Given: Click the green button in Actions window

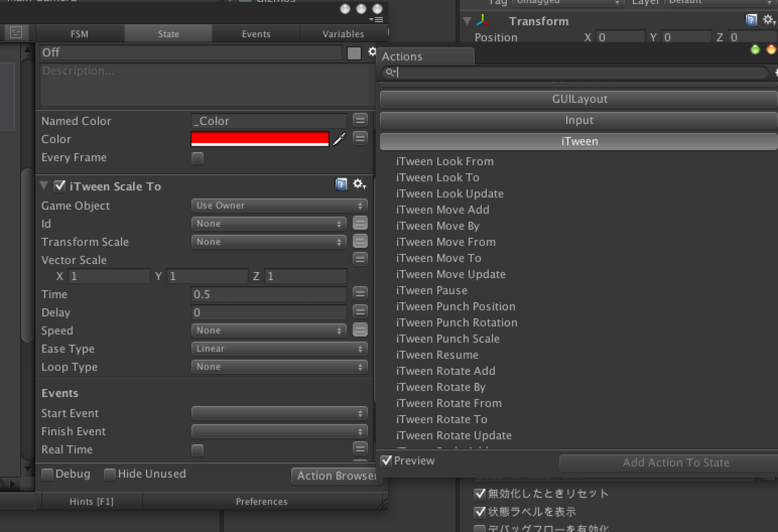Looking at the screenshot, I should coord(755,49).
